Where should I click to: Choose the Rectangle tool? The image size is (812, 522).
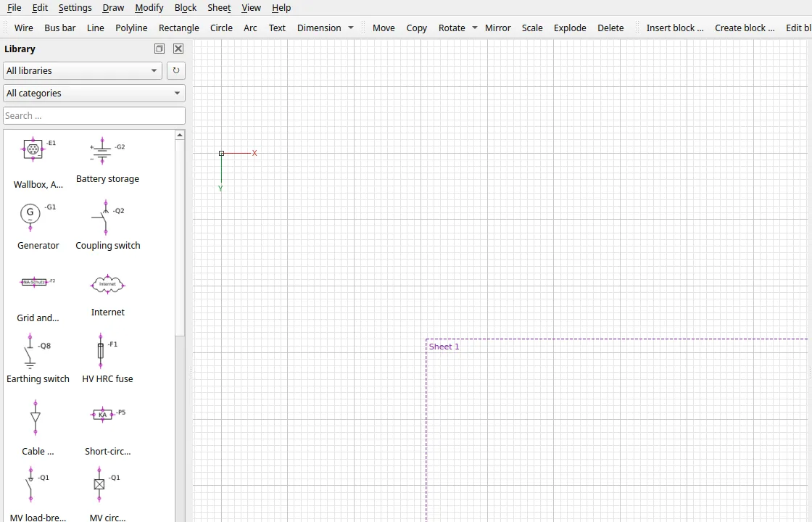tap(178, 28)
